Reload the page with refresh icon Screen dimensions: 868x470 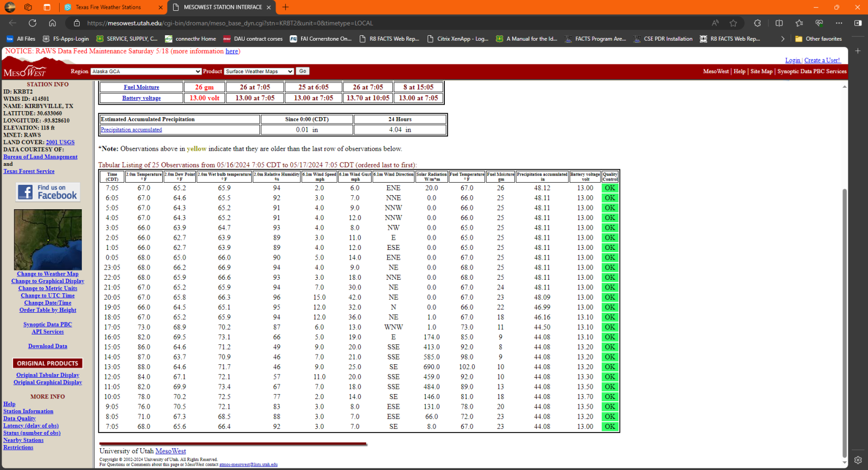click(x=33, y=23)
